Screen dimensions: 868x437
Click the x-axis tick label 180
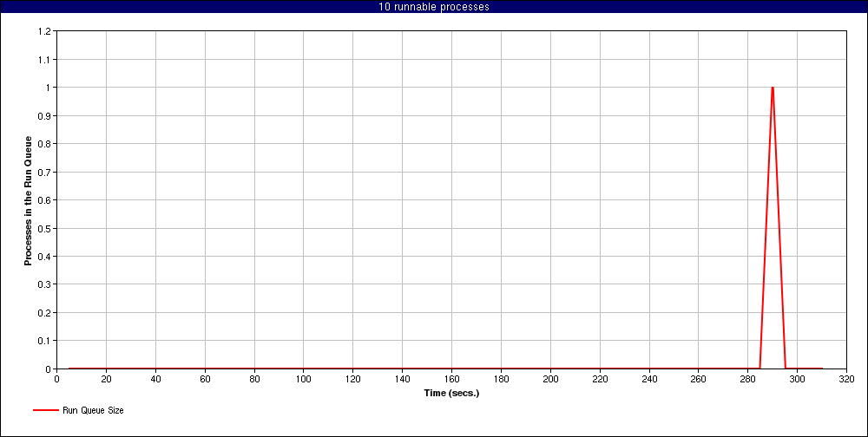501,379
